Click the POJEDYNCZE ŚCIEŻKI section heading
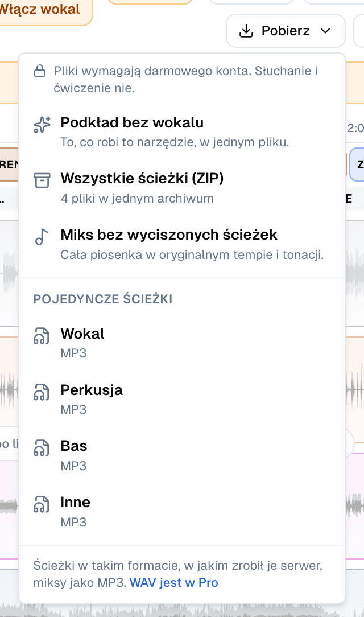Image resolution: width=364 pixels, height=617 pixels. (x=103, y=299)
